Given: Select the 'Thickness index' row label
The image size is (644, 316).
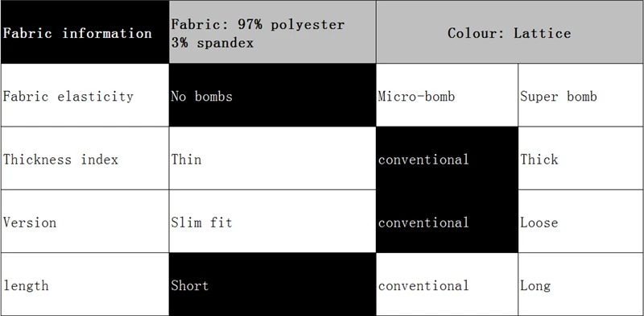Looking at the screenshot, I should pyautogui.click(x=85, y=159).
